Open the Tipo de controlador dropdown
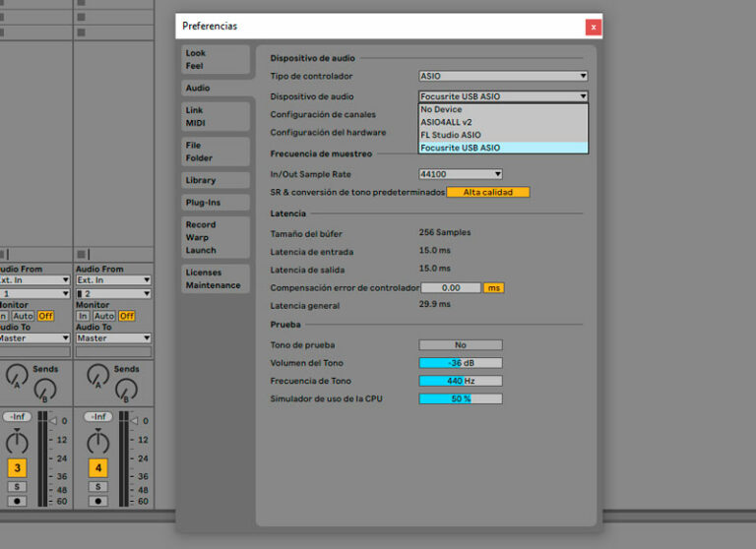This screenshot has height=549, width=756. tap(503, 76)
